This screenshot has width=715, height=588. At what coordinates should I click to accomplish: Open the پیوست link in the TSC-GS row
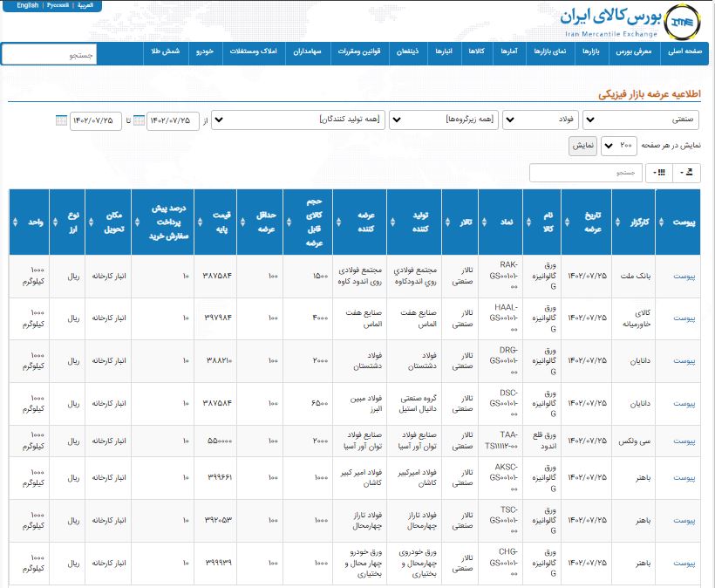tap(684, 521)
